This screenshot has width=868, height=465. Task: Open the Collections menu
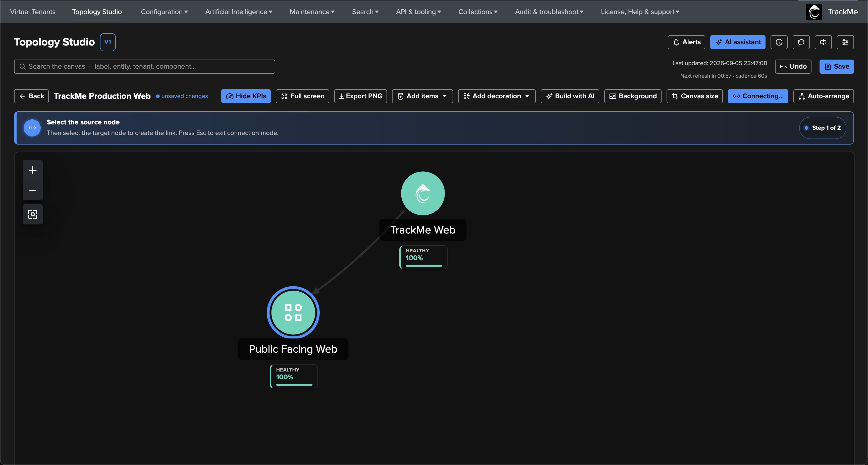pos(478,12)
